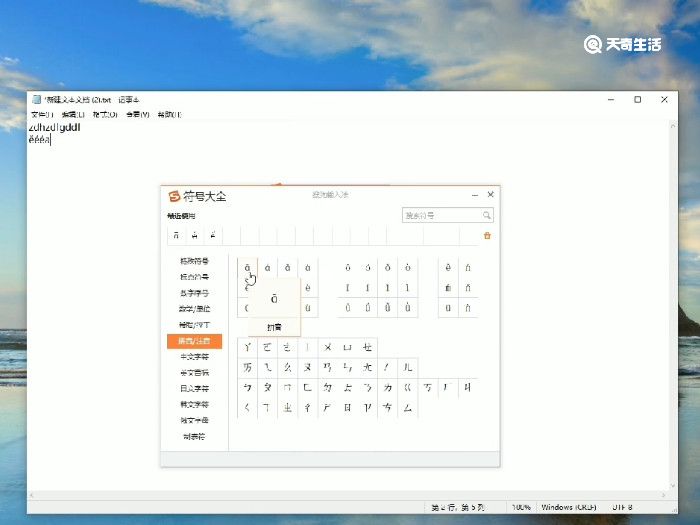The height and width of the screenshot is (525, 700).
Task: Insert the á pinyin symbol
Action: 267,268
